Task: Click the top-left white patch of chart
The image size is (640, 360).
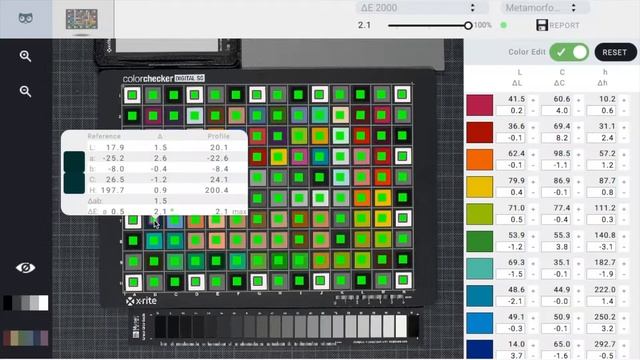Action: 132,95
